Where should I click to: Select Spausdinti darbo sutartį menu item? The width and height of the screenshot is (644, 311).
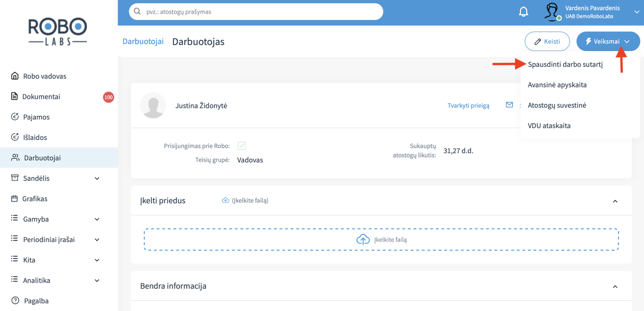(x=565, y=64)
